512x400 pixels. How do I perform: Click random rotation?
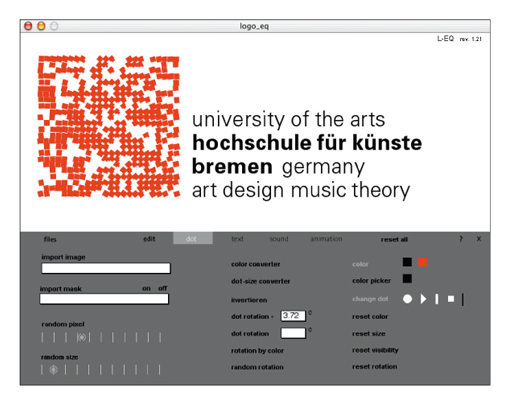click(257, 367)
